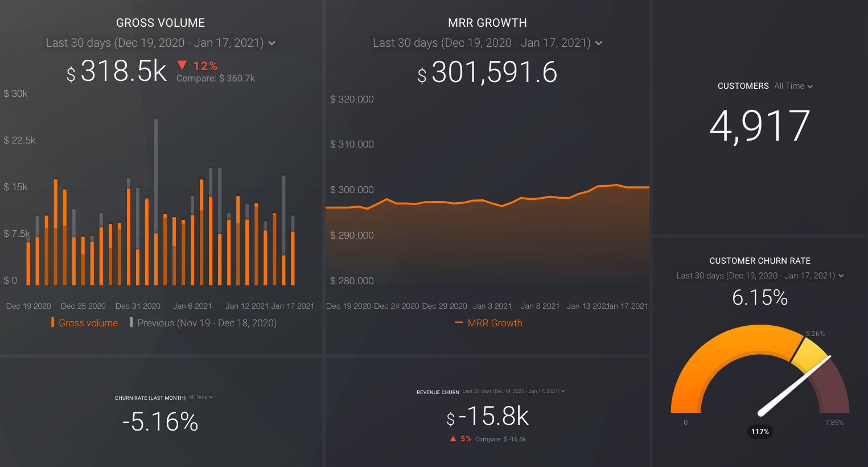868x467 pixels.
Task: Click the red down arrow beside 12%
Action: click(182, 65)
